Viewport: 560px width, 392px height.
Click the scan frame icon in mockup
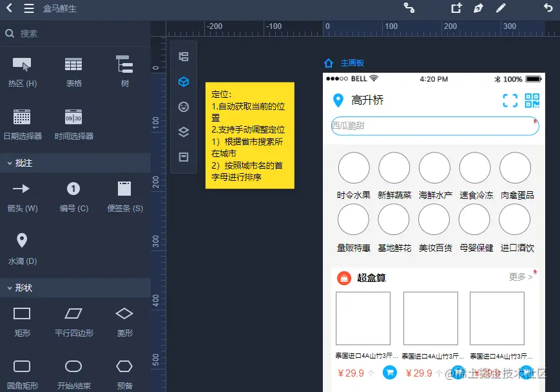click(x=510, y=100)
